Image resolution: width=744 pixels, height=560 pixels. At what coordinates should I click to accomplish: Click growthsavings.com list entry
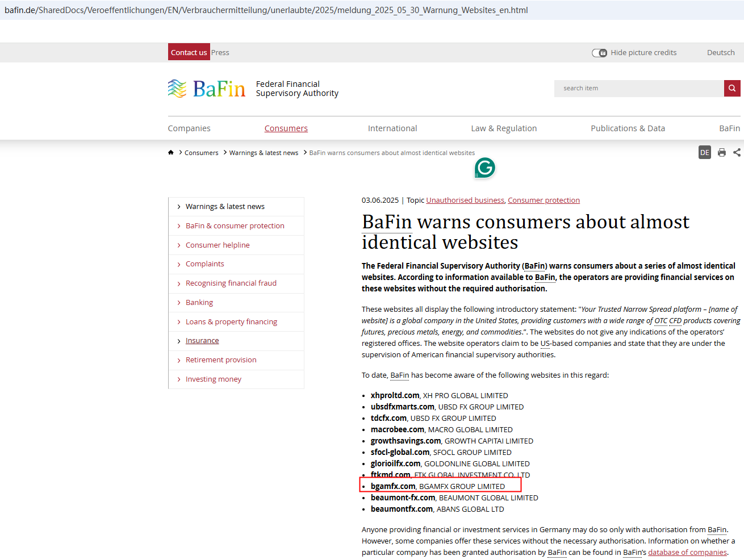coord(452,441)
